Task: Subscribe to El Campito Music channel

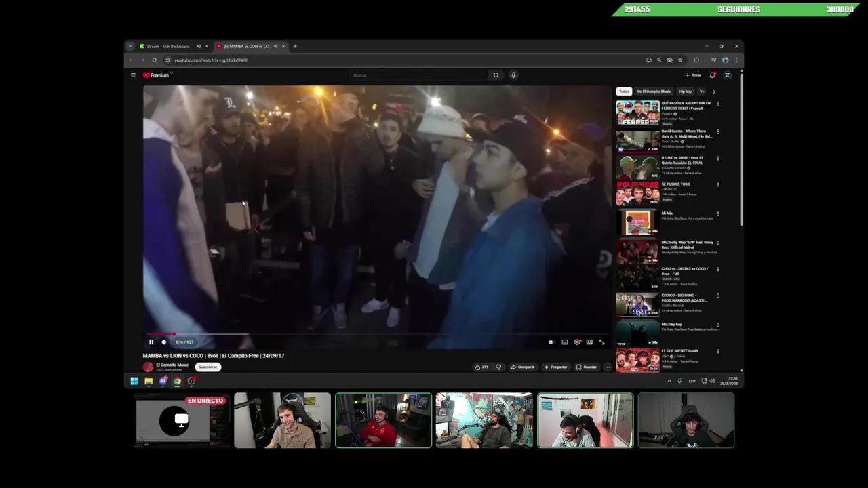Action: point(208,367)
